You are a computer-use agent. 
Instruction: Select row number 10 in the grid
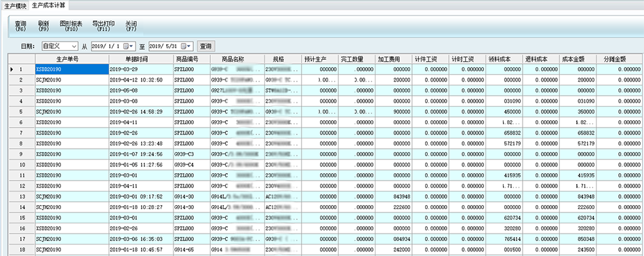pos(22,164)
